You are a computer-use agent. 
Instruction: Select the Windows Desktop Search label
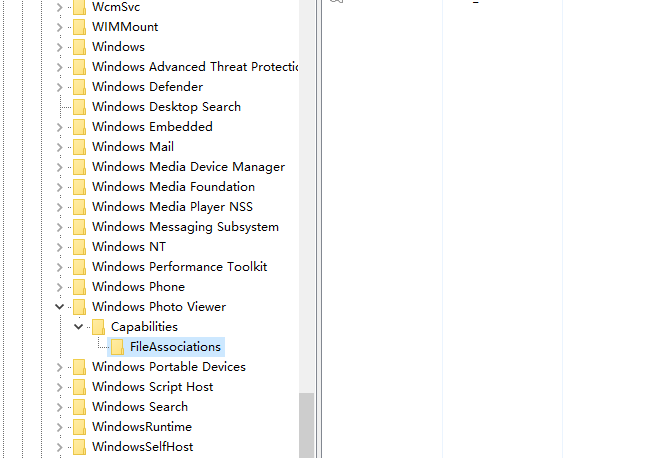[x=166, y=107]
